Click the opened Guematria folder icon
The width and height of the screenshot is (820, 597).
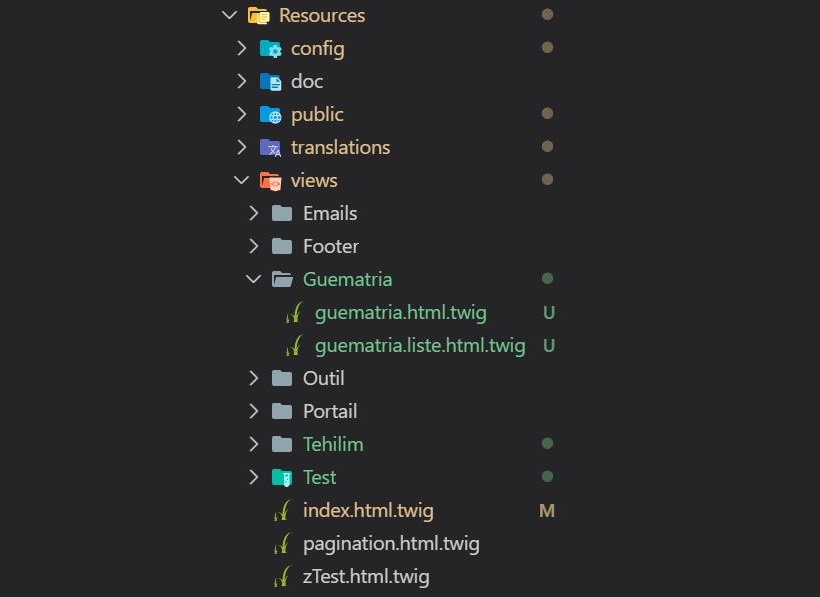[x=282, y=279]
